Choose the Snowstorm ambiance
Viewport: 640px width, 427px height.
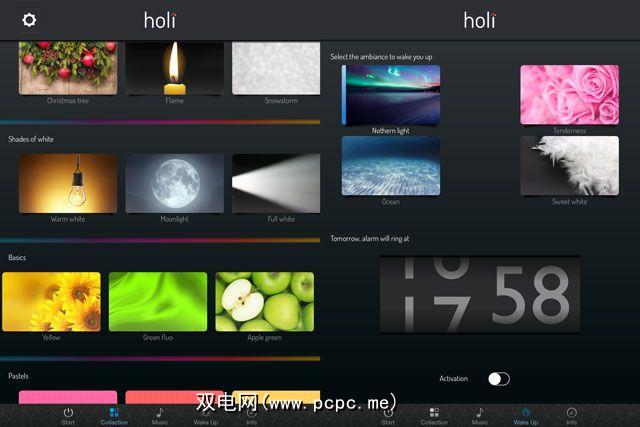276,68
